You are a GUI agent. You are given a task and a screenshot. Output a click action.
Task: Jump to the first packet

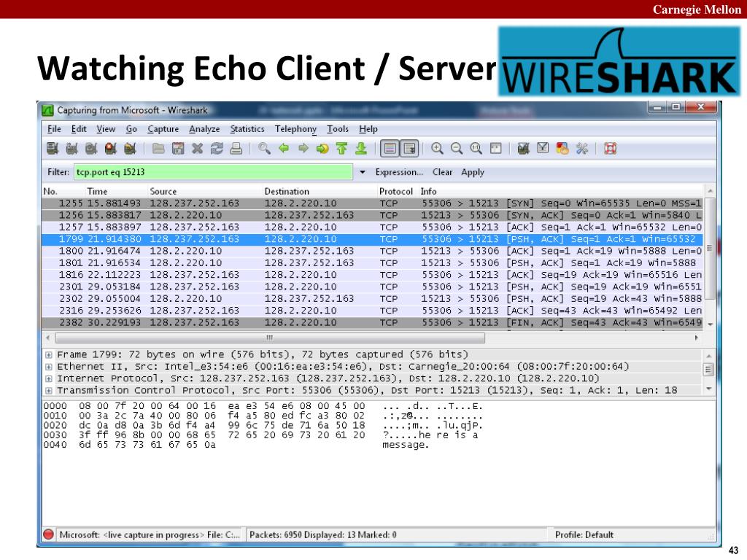tap(341, 149)
